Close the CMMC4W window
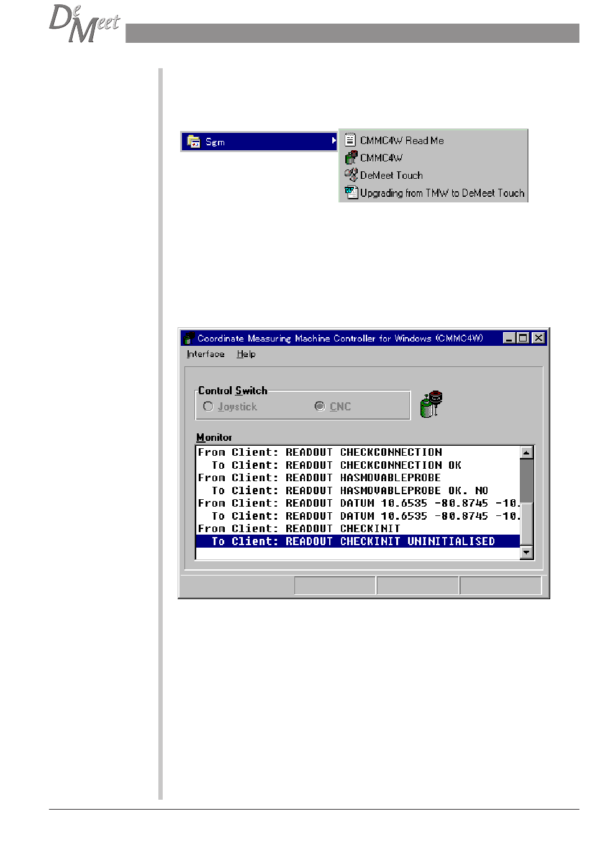Viewport: 590px width, 868px height. (538, 338)
